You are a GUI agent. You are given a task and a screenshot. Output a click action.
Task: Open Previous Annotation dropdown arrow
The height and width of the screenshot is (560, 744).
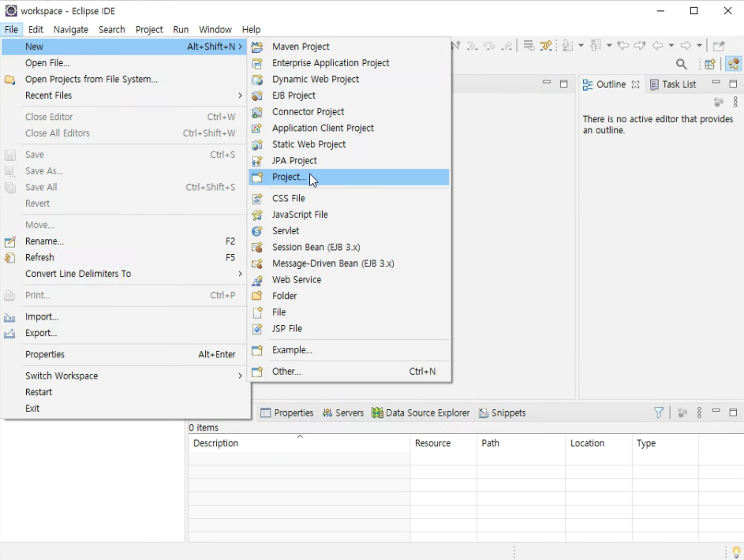[x=609, y=46]
